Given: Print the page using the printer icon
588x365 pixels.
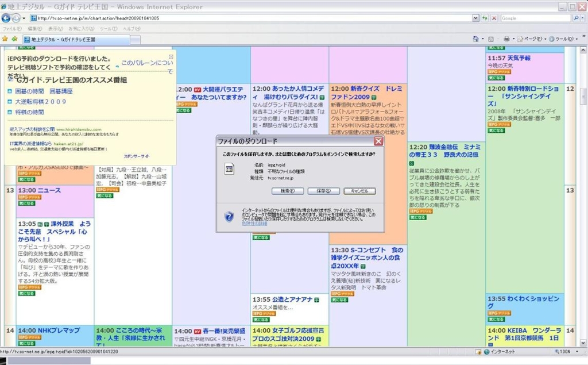Looking at the screenshot, I should coord(506,39).
